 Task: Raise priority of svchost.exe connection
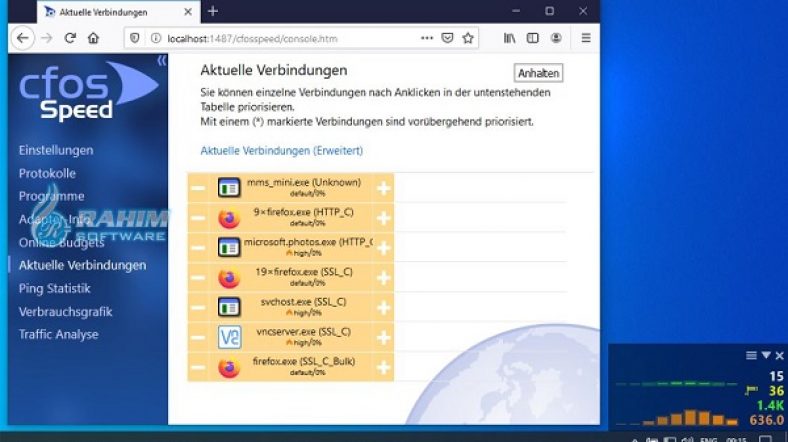coord(383,307)
